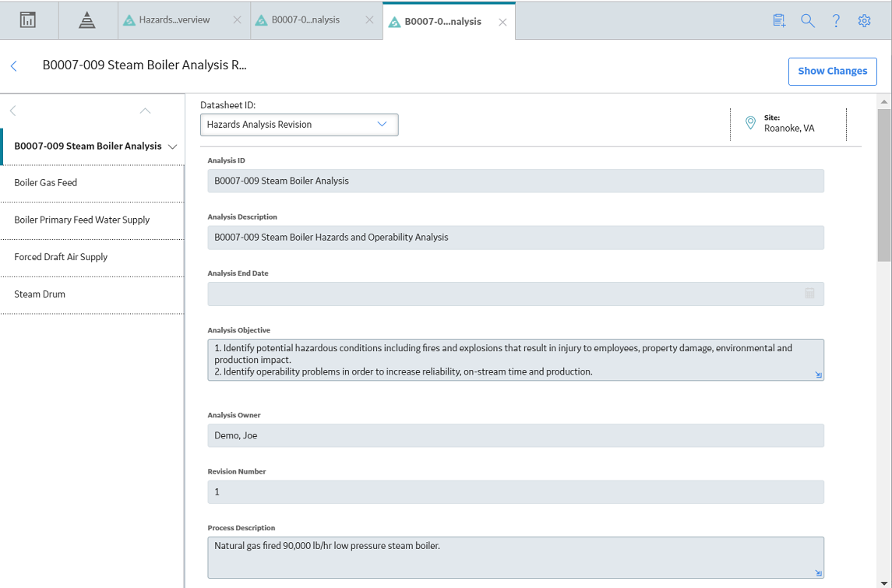Click the Analysis Description field
Viewport: 892px width, 588px height.
[x=516, y=237]
